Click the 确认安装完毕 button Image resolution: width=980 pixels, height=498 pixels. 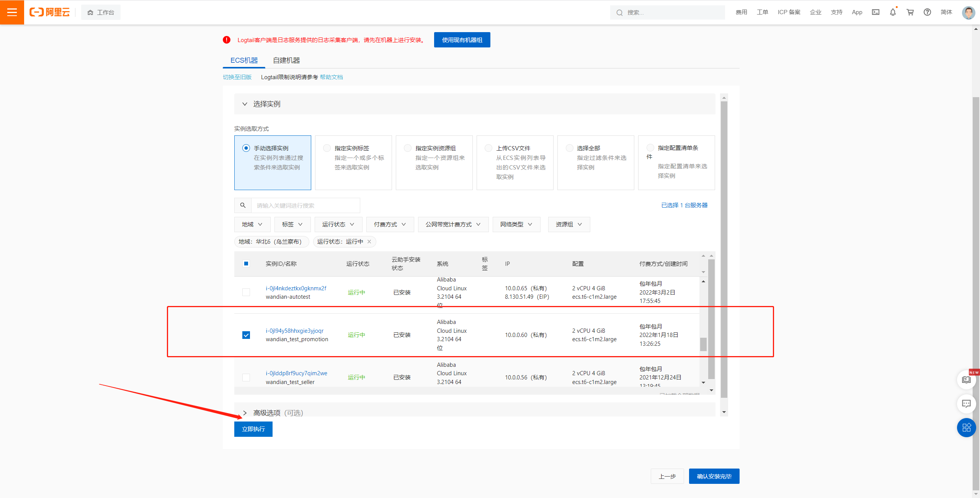click(x=714, y=476)
